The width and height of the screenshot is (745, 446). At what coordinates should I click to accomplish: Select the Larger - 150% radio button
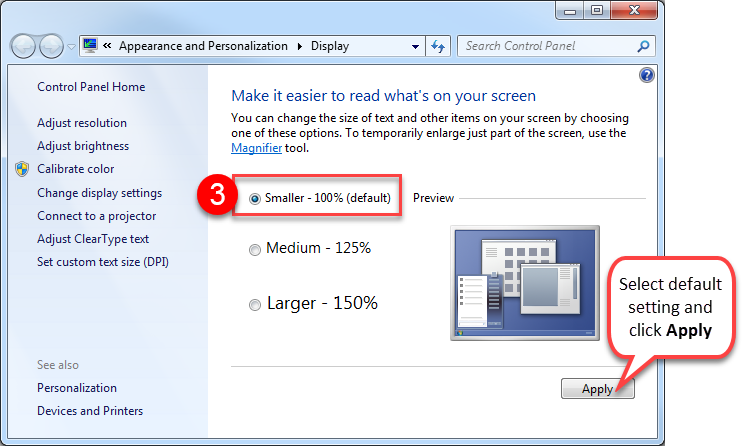(255, 305)
